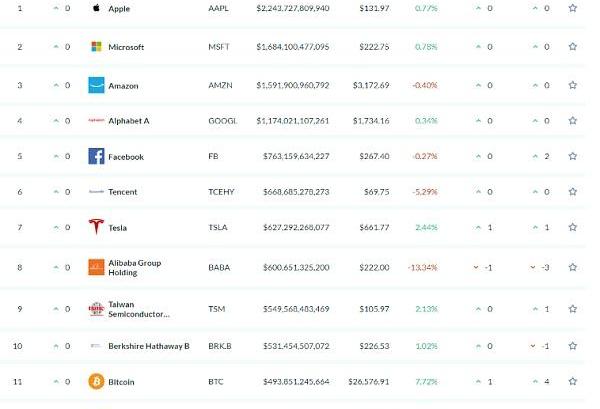Star the Facebook row as favorite
The height and width of the screenshot is (409, 600).
click(x=573, y=157)
